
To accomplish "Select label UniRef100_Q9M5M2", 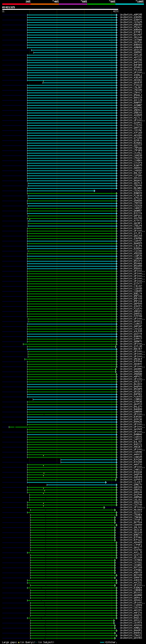I will pos(131,53).
